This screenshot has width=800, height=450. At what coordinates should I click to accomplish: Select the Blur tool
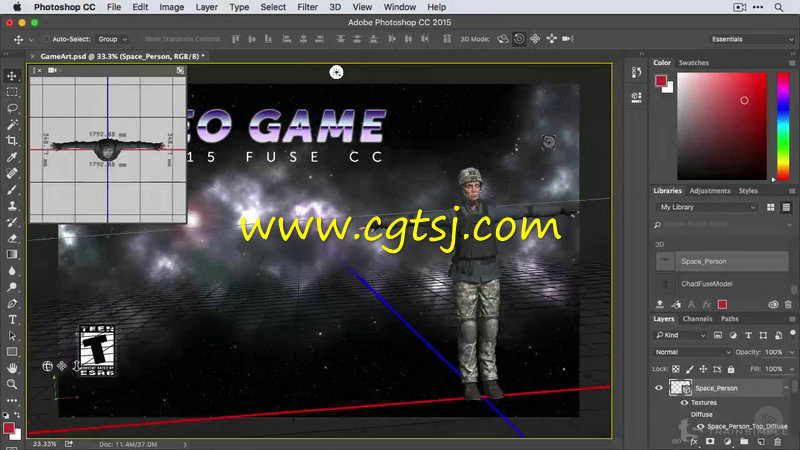point(12,270)
